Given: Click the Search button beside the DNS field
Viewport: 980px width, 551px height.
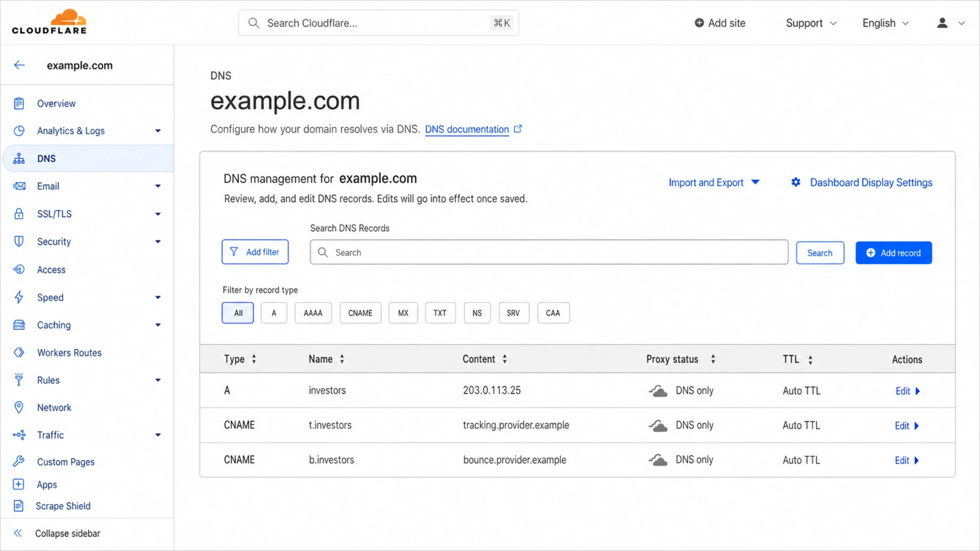Looking at the screenshot, I should click(x=820, y=253).
